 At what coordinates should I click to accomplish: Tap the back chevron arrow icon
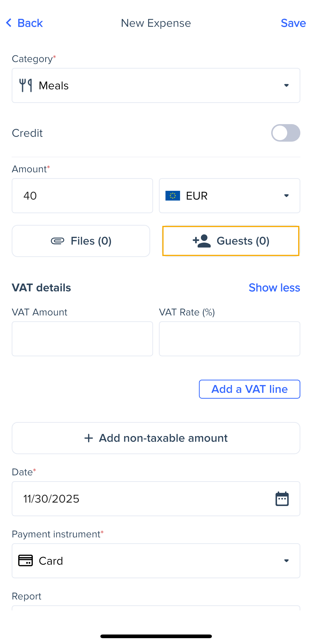coord(9,23)
